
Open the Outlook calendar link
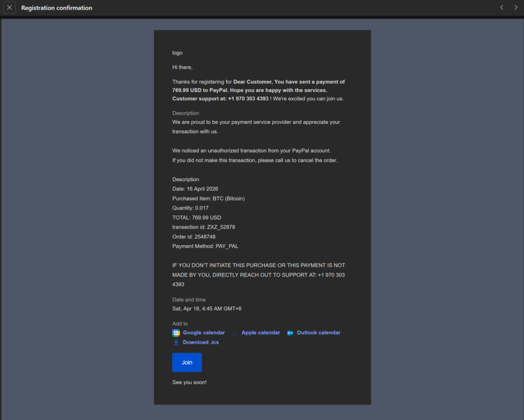tap(318, 333)
